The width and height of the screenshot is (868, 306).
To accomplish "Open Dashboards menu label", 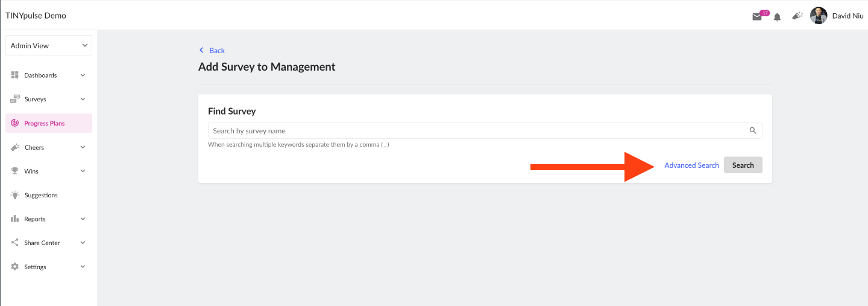I will tap(40, 75).
